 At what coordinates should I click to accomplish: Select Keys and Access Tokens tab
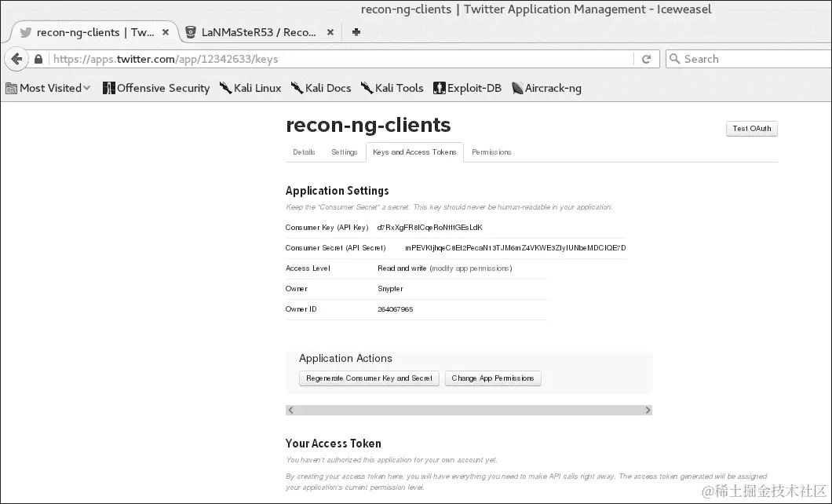pyautogui.click(x=414, y=152)
